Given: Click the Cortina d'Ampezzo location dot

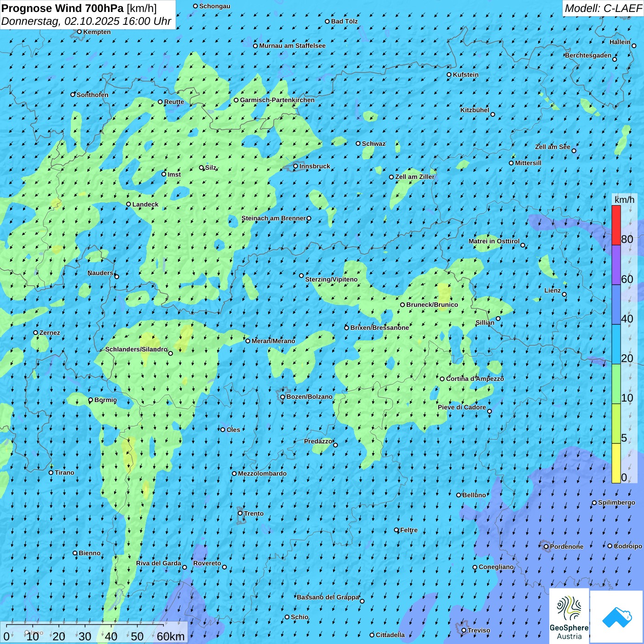Looking at the screenshot, I should (443, 379).
